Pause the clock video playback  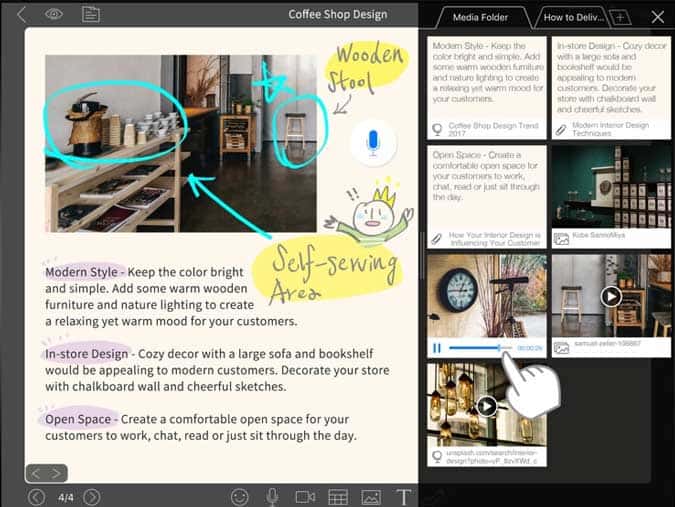tap(437, 348)
